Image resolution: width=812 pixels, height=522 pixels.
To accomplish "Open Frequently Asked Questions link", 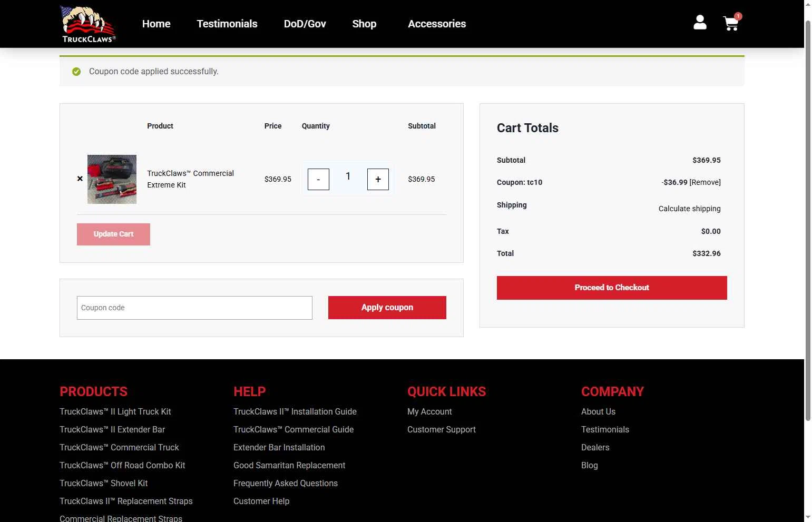I will coord(286,484).
